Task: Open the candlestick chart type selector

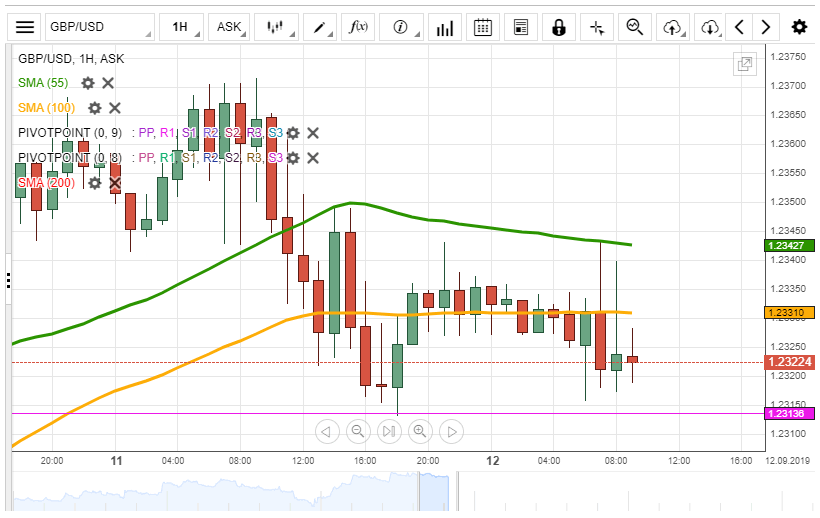Action: pos(276,27)
